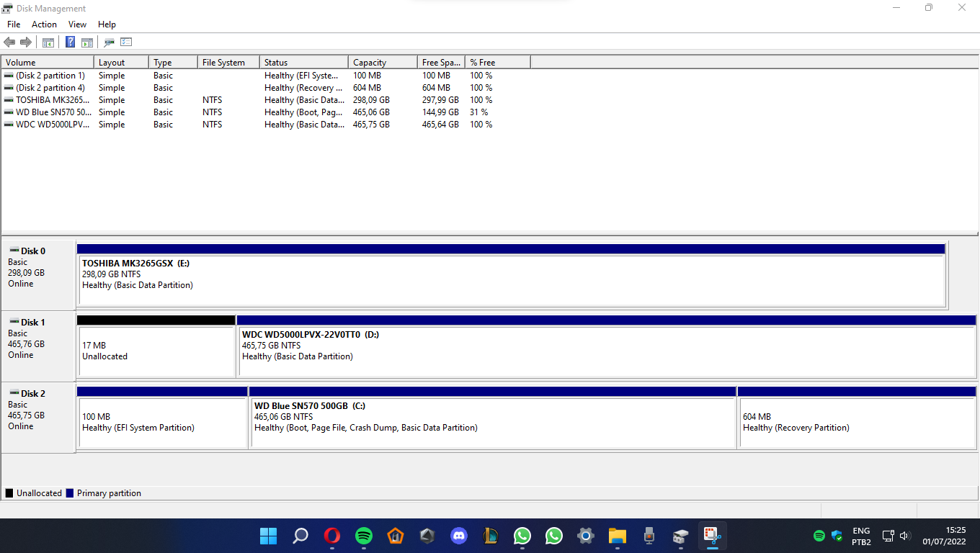Sort by the Status column header
The width and height of the screenshot is (980, 553).
[304, 63]
